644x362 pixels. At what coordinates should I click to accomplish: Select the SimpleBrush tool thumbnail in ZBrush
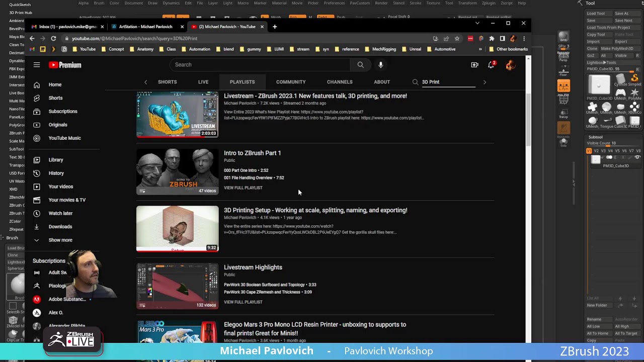(634, 79)
